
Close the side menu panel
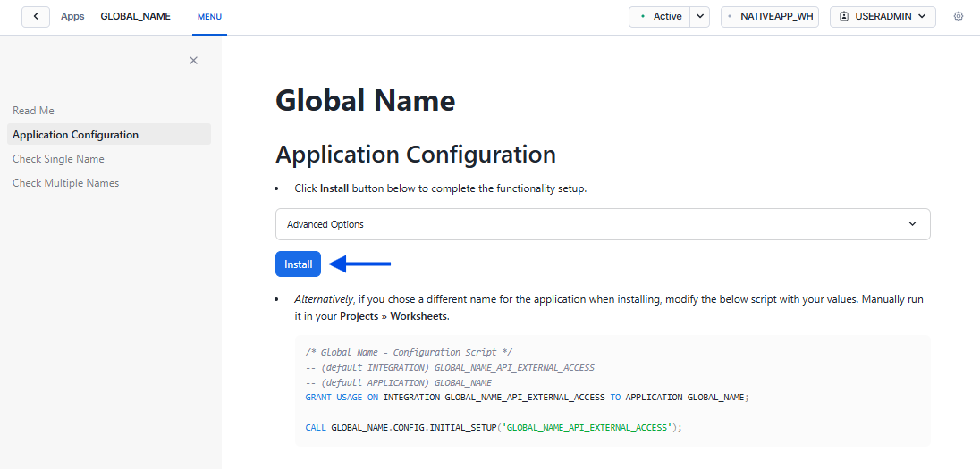tap(194, 61)
